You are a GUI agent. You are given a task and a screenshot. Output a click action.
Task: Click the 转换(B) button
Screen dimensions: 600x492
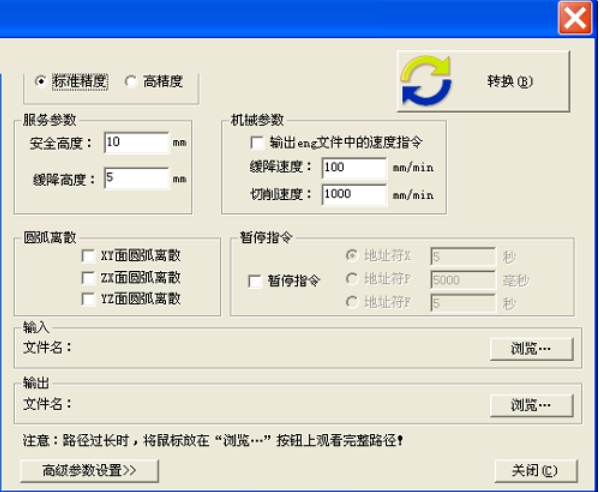tap(483, 81)
